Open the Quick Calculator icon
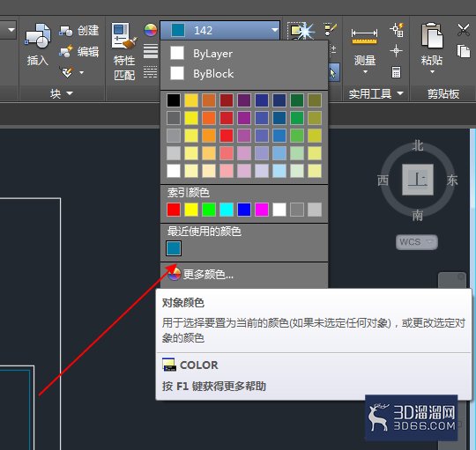This screenshot has height=450, width=476. click(x=396, y=72)
